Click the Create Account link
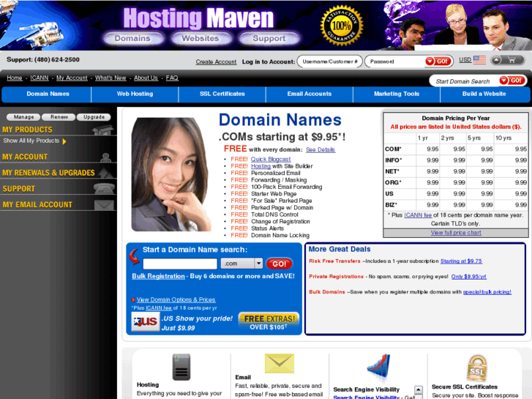532x399 pixels. 216,61
